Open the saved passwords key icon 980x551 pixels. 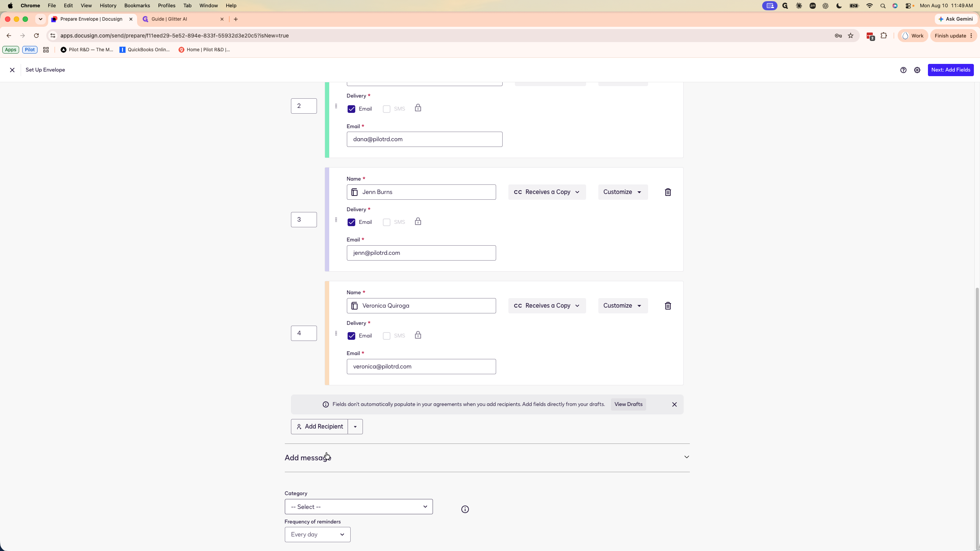coord(838,36)
